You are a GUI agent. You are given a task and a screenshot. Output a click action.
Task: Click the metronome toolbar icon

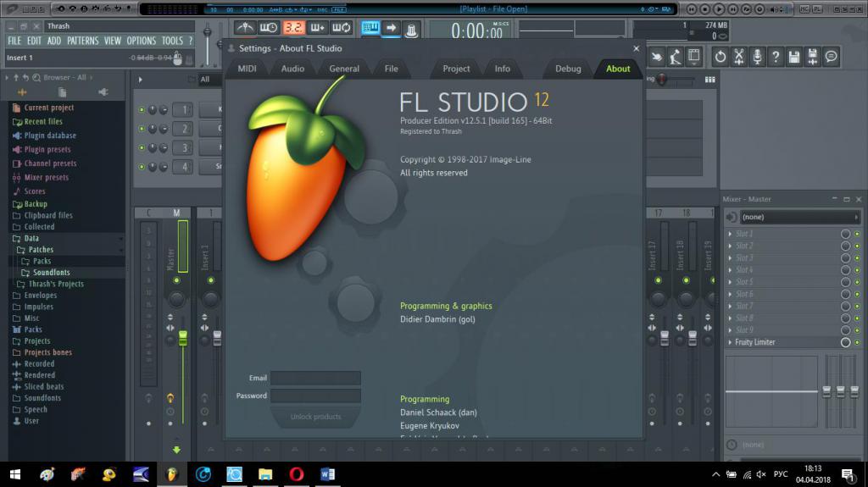(245, 28)
